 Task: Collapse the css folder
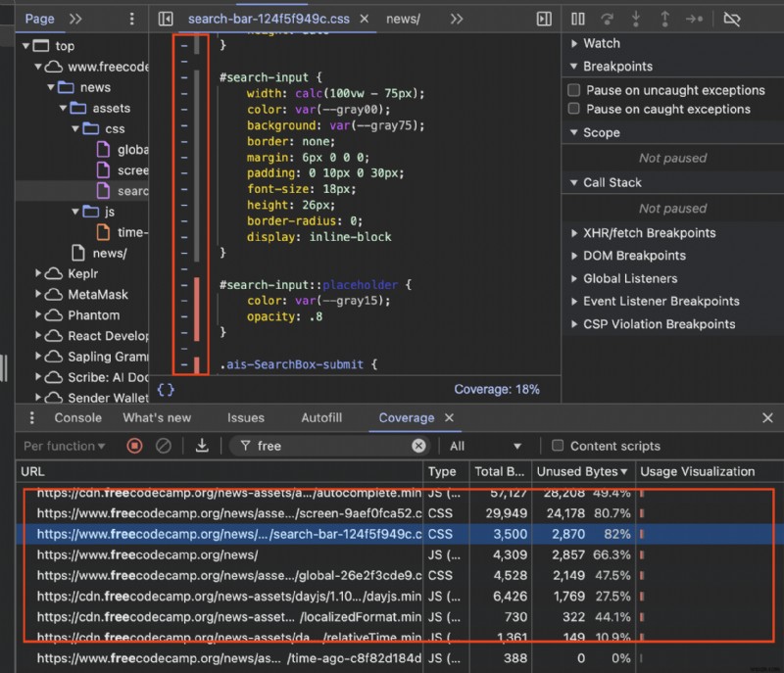[x=75, y=129]
